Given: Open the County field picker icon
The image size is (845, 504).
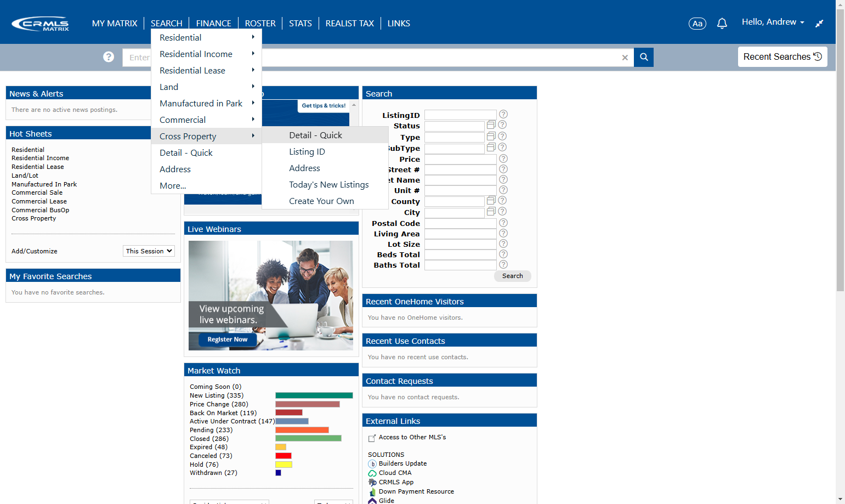Looking at the screenshot, I should [x=491, y=201].
